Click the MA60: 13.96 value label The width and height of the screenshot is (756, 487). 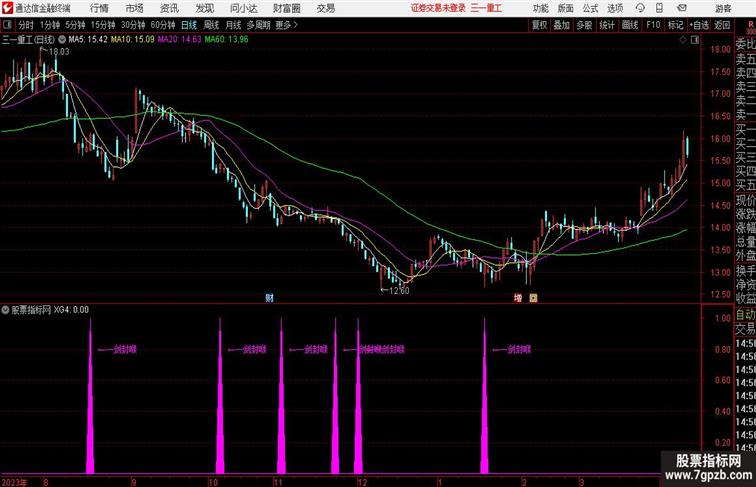point(227,40)
